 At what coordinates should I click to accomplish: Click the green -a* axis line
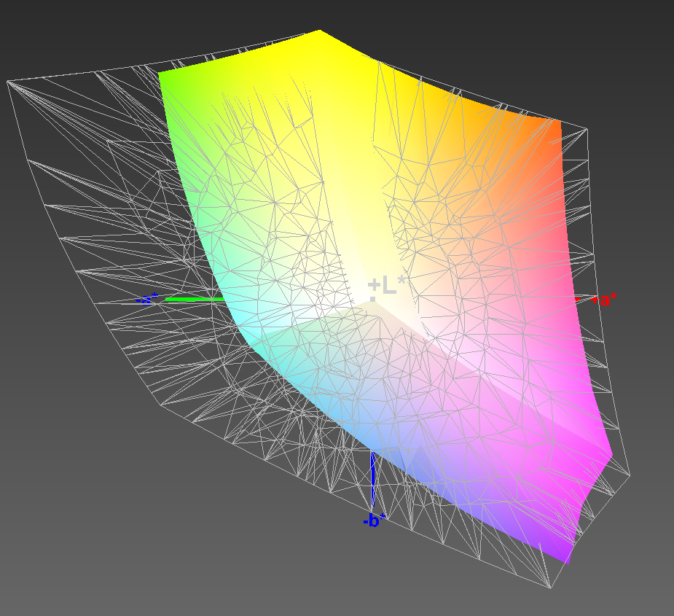tap(193, 299)
